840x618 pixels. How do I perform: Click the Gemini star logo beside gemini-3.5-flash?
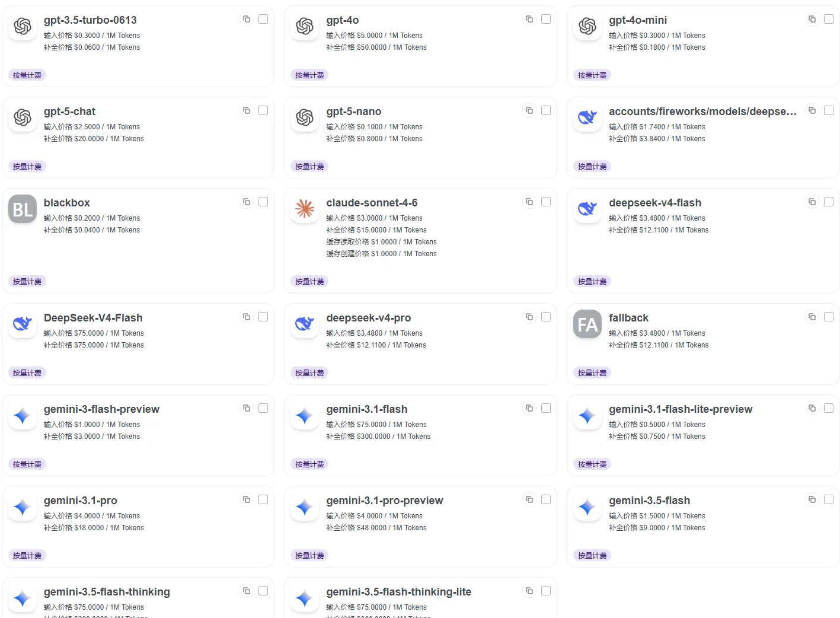pyautogui.click(x=587, y=506)
